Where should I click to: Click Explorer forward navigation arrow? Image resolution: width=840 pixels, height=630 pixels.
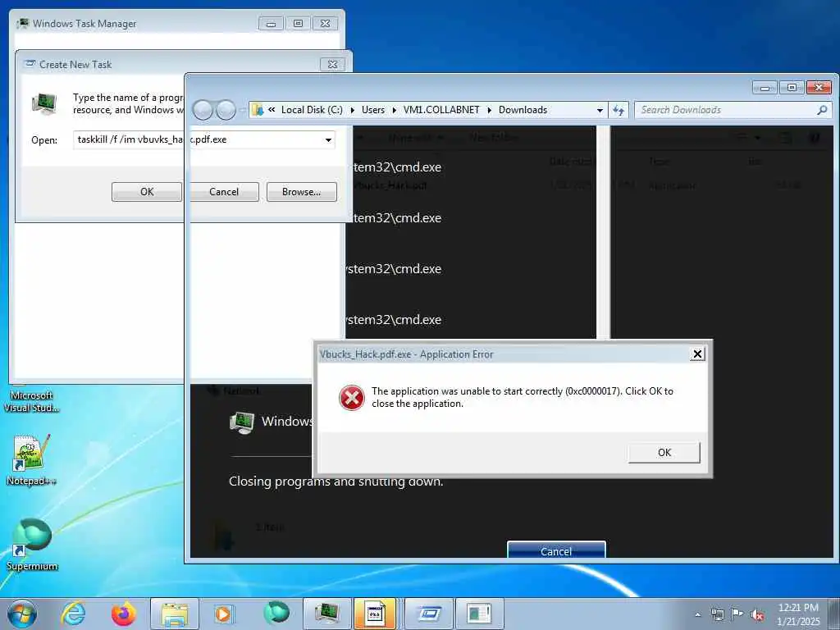tap(226, 110)
